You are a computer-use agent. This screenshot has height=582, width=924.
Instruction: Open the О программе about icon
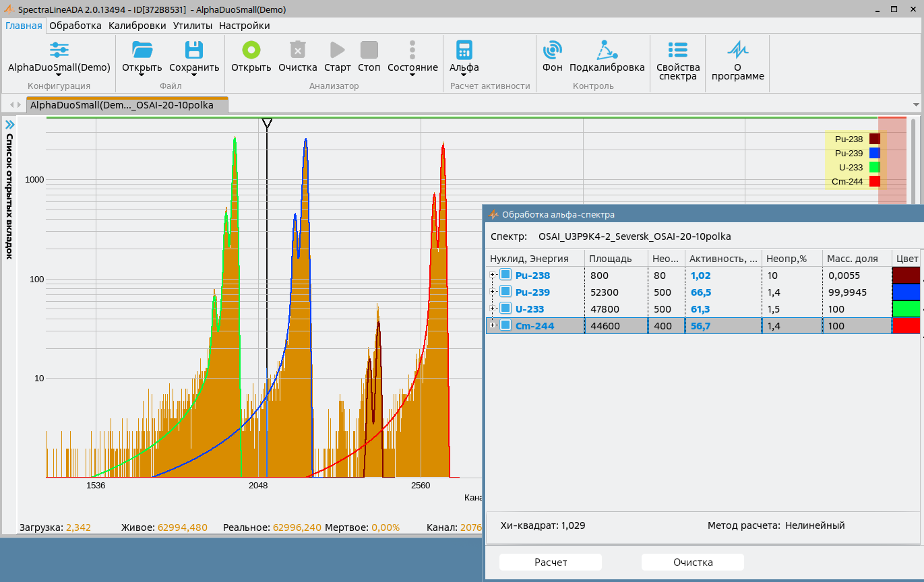[737, 50]
